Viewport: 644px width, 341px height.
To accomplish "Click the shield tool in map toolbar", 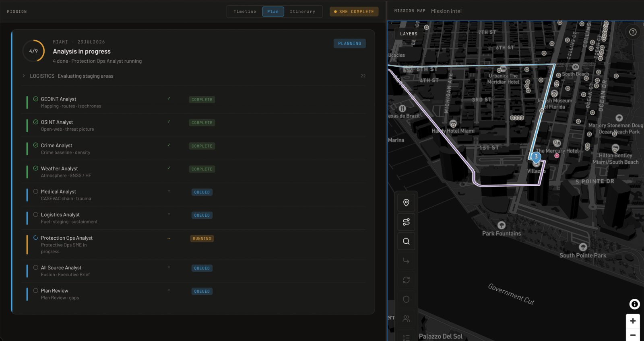I will point(406,299).
